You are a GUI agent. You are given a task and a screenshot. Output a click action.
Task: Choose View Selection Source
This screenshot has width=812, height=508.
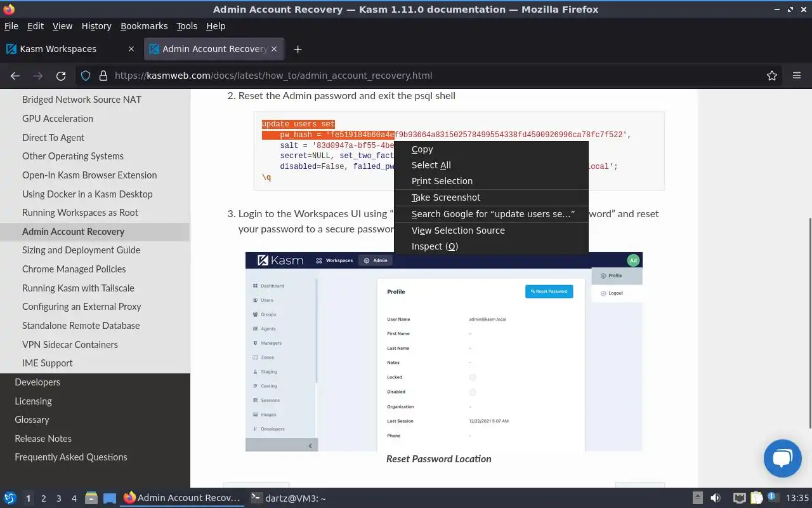pyautogui.click(x=491, y=231)
